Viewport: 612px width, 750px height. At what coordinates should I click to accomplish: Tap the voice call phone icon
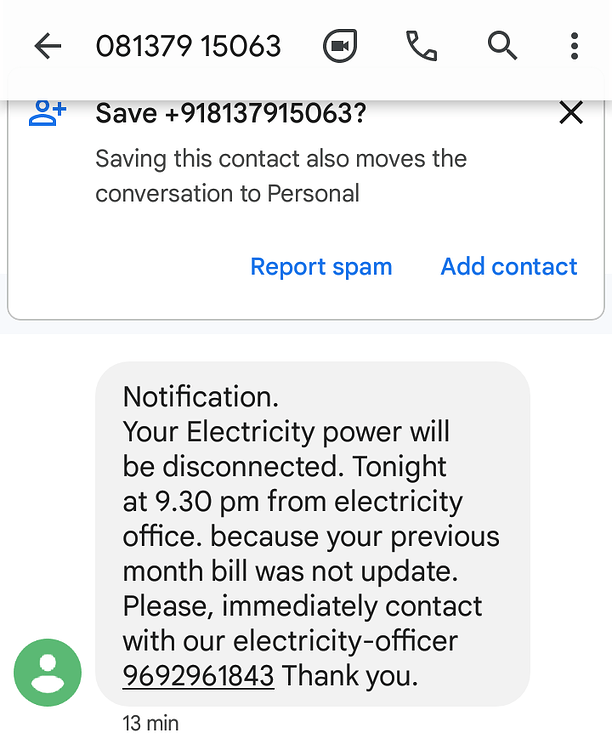pyautogui.click(x=421, y=46)
